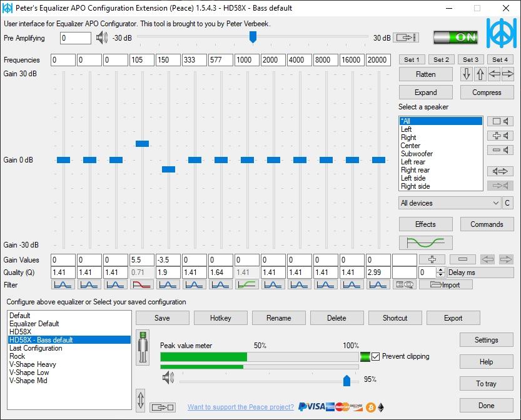Click the 2.99 quality input field
Image resolution: width=521 pixels, height=420 pixels.
(x=378, y=272)
